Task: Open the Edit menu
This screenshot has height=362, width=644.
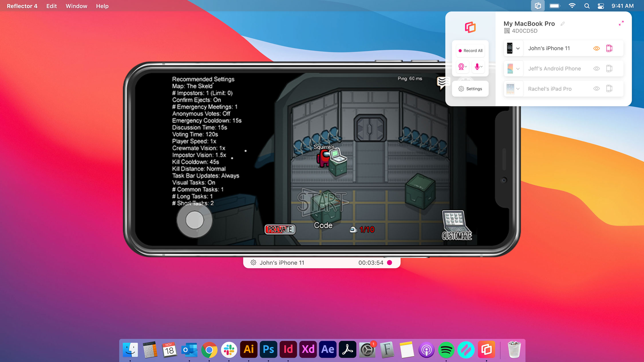Action: click(x=52, y=6)
